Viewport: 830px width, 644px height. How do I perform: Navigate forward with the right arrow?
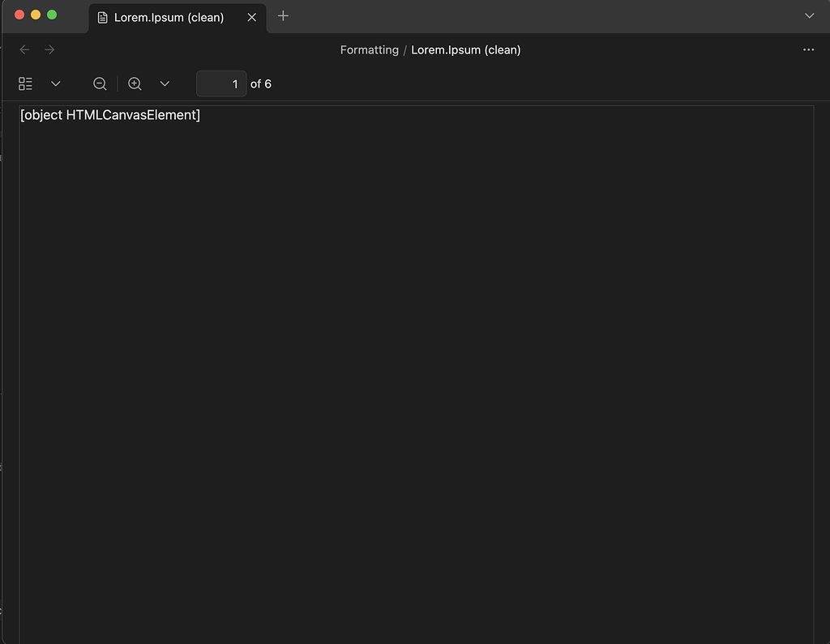click(49, 49)
